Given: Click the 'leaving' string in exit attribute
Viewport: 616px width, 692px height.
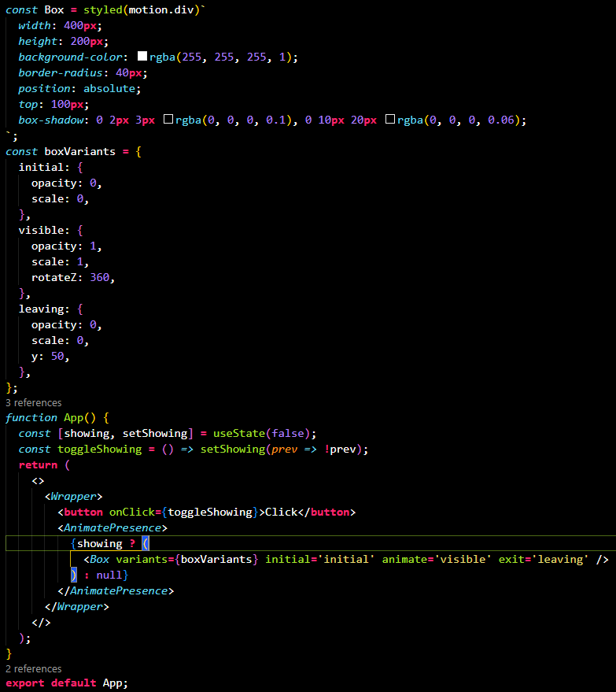Looking at the screenshot, I should 560,559.
